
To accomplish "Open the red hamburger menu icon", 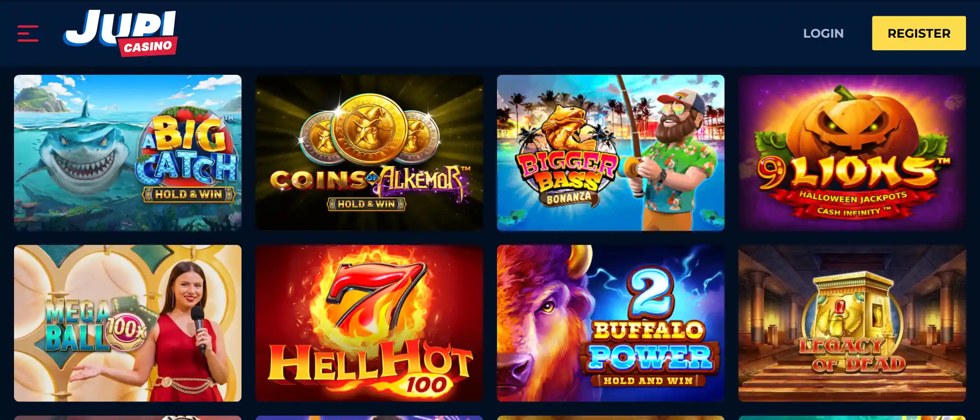I will pyautogui.click(x=28, y=33).
